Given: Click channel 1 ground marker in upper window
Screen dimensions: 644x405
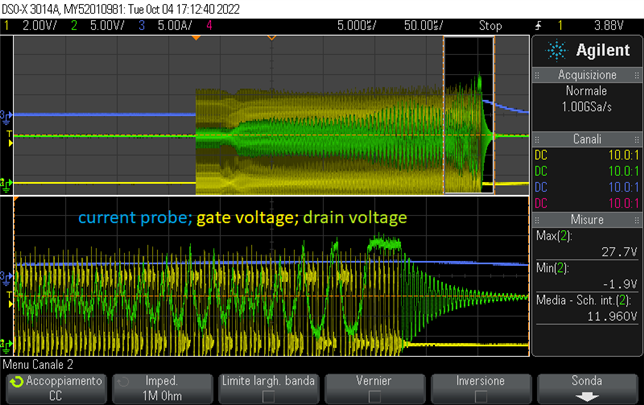Looking at the screenshot, I should pyautogui.click(x=6, y=184).
